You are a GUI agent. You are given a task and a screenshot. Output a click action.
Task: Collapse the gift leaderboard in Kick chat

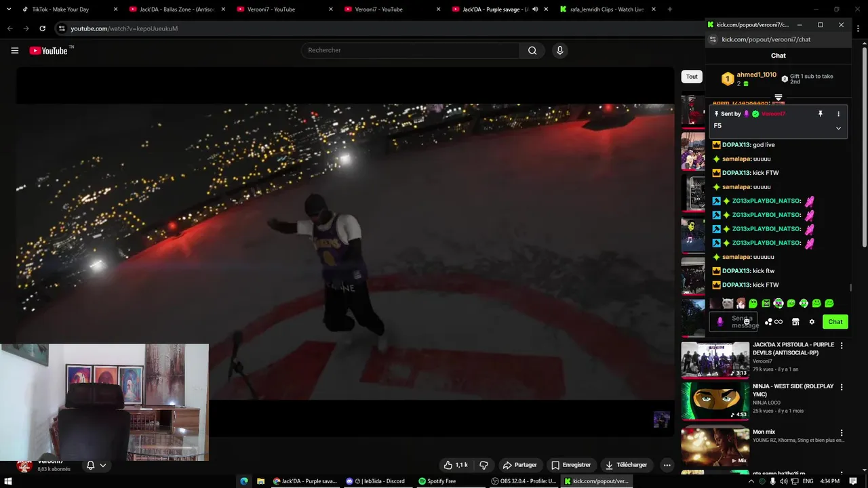pos(778,98)
